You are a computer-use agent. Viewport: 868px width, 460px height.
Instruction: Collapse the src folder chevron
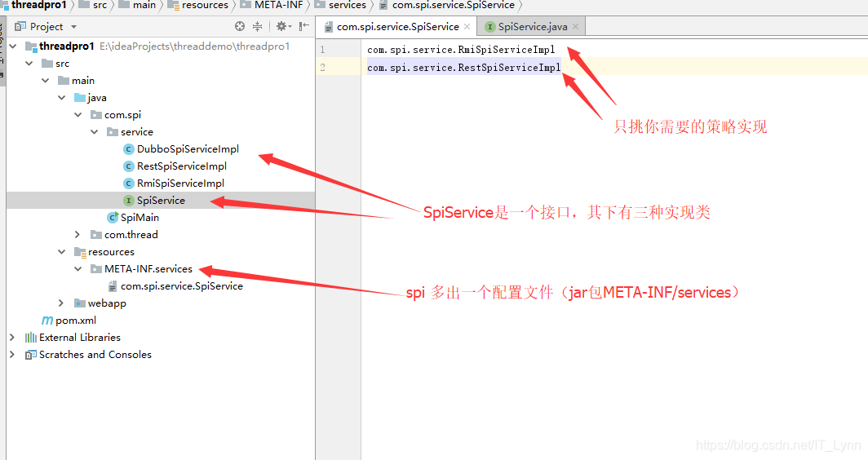pyautogui.click(x=29, y=64)
